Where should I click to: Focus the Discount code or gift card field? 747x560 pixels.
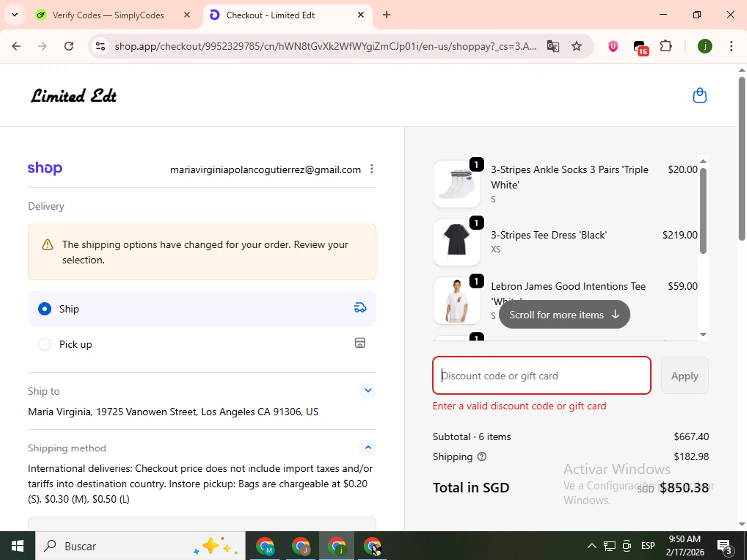pyautogui.click(x=542, y=376)
